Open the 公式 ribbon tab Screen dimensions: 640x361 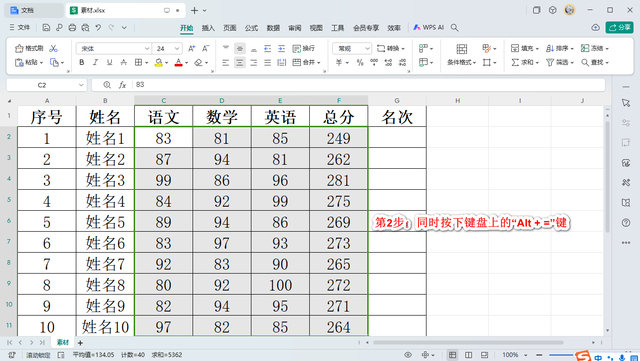(251, 28)
